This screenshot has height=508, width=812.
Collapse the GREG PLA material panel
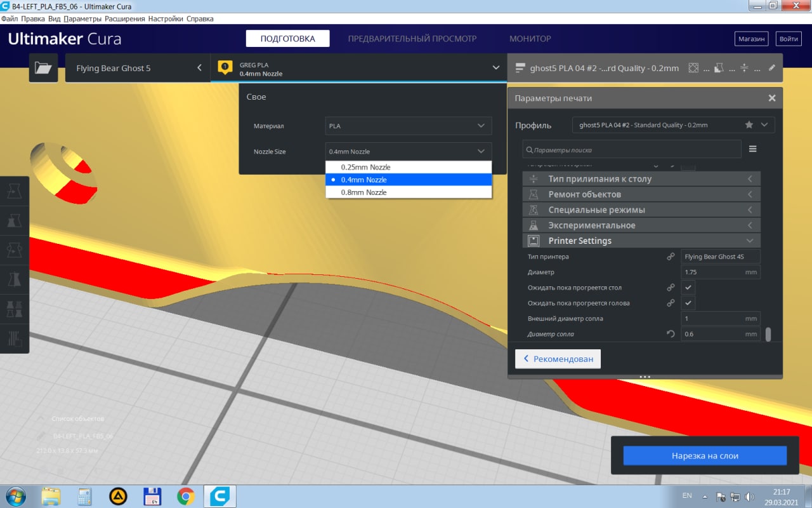(358, 68)
